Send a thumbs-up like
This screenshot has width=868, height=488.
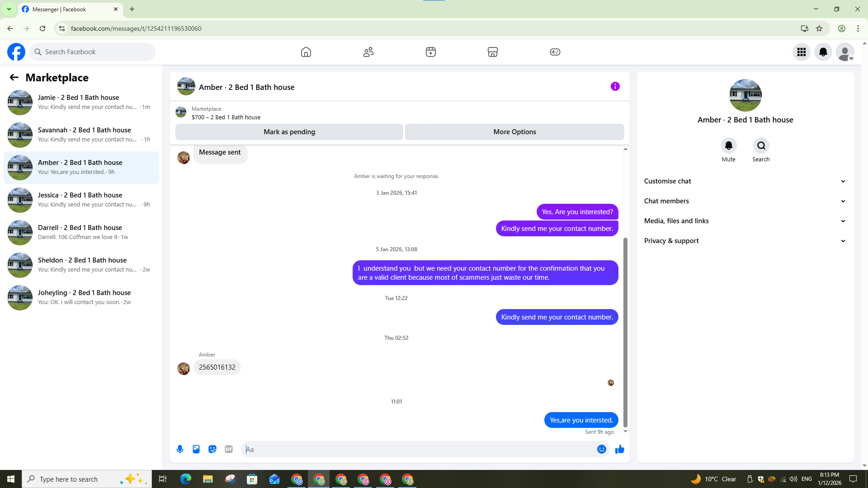click(620, 449)
